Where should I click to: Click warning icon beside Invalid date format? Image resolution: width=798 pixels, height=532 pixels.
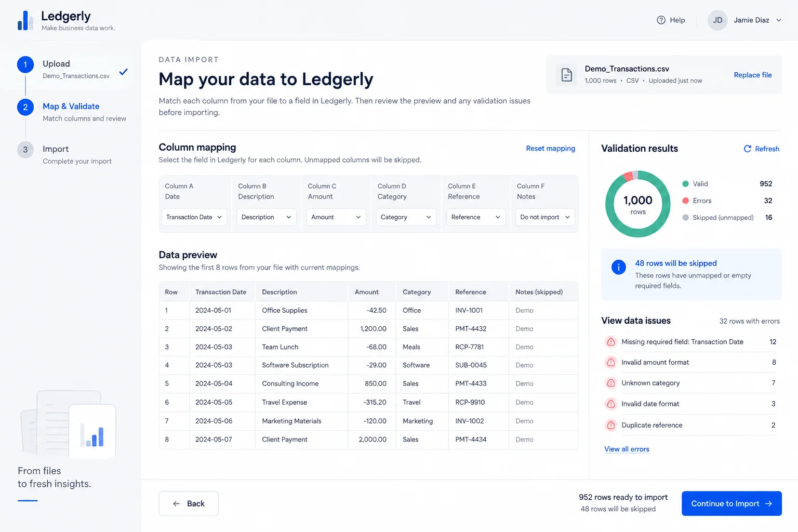(611, 404)
